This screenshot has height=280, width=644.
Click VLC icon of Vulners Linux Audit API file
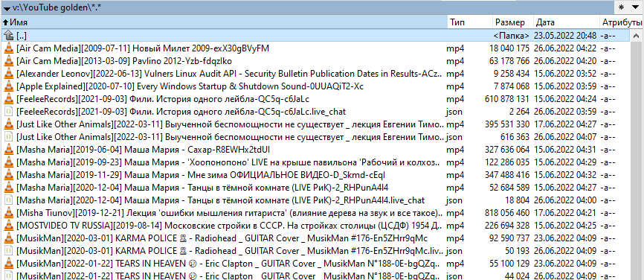[x=8, y=74]
